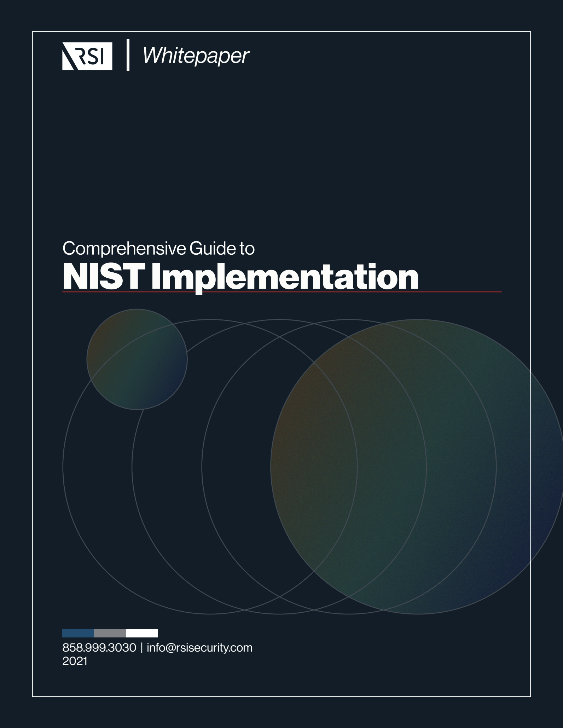
Task: Open the info@rsisecurity.com email link
Action: pyautogui.click(x=199, y=647)
